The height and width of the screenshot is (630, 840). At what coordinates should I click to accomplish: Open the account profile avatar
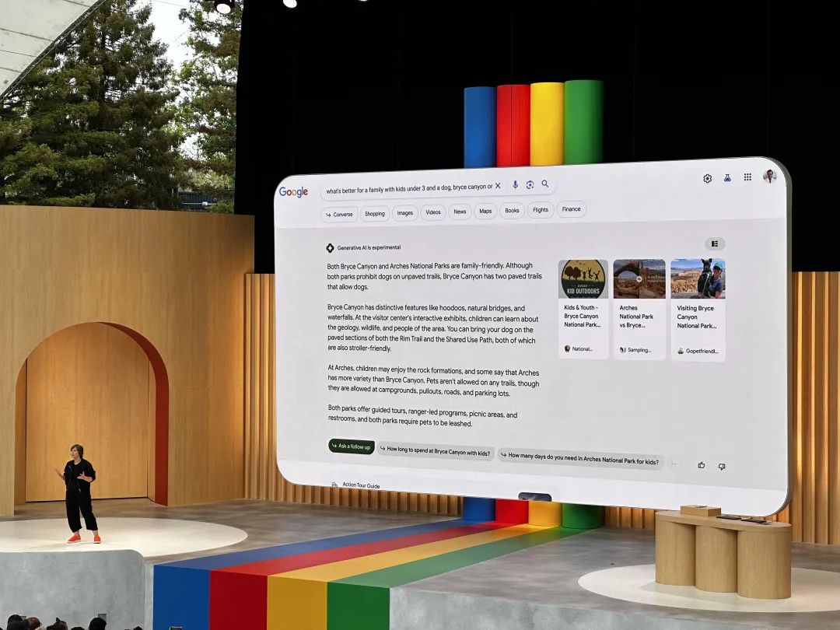pos(770,176)
